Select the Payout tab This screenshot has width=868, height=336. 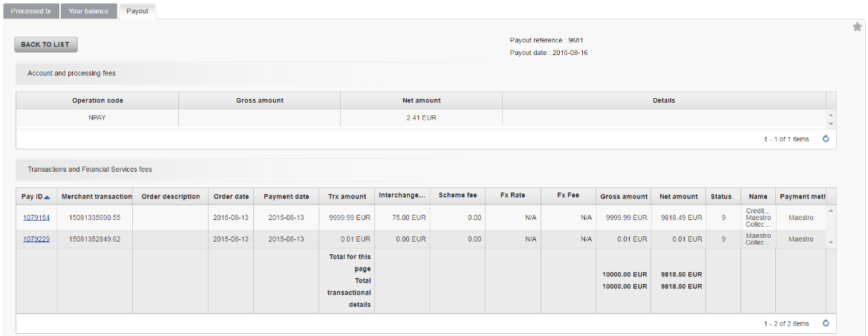[137, 11]
